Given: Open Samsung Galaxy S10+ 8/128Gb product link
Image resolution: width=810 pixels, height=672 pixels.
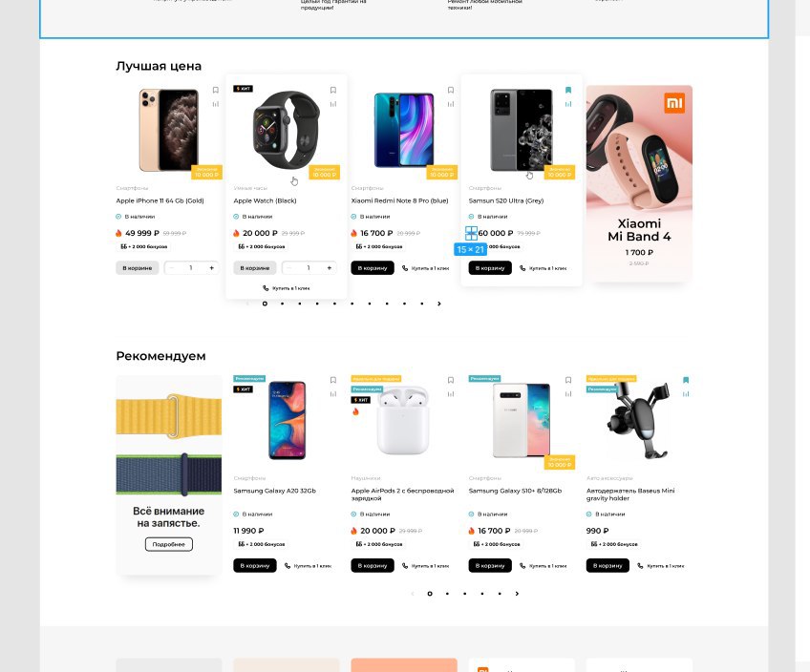Looking at the screenshot, I should 515,491.
